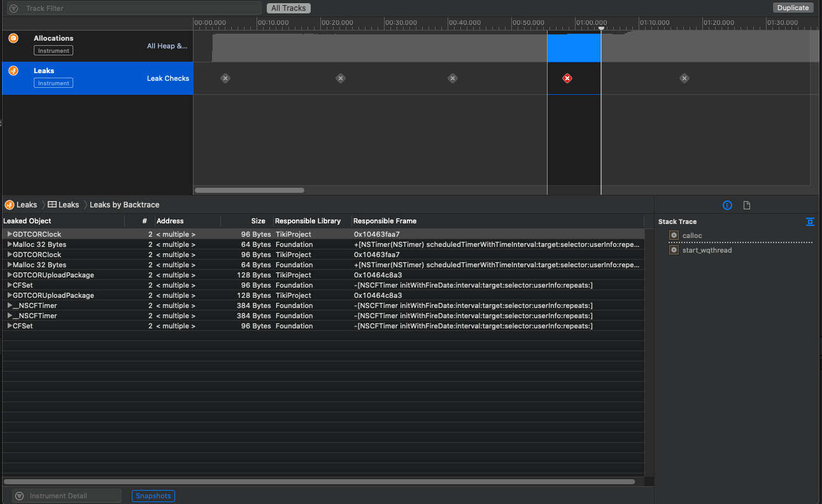The height and width of the screenshot is (504, 822).
Task: Open the extended detail view with circled E icon
Action: pyautogui.click(x=727, y=205)
